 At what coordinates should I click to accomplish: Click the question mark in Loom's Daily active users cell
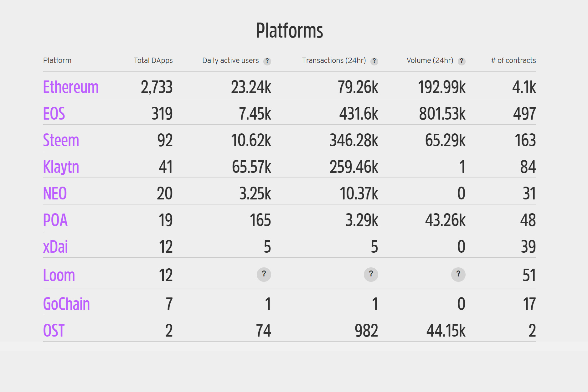(265, 275)
